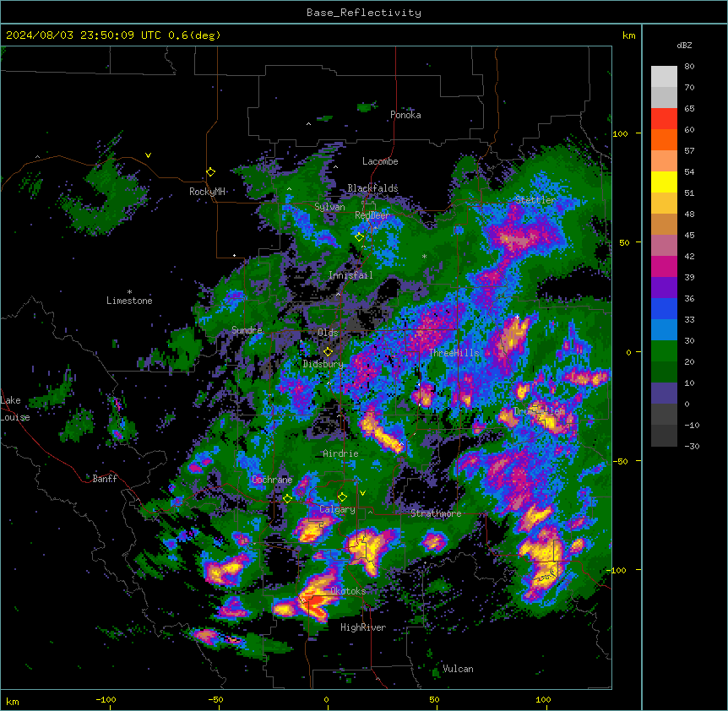The image size is (728, 711).
Task: Click the 100 tick on the right axis
Action: tap(620, 133)
